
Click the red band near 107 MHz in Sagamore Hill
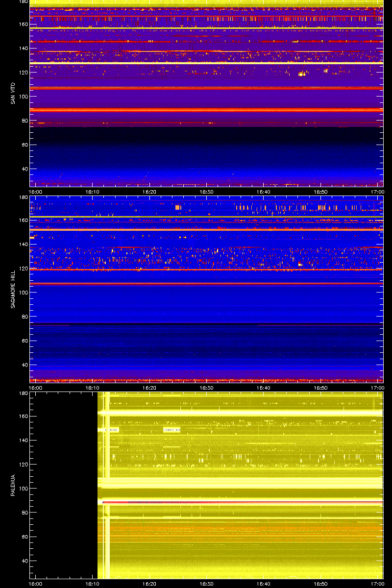click(206, 284)
